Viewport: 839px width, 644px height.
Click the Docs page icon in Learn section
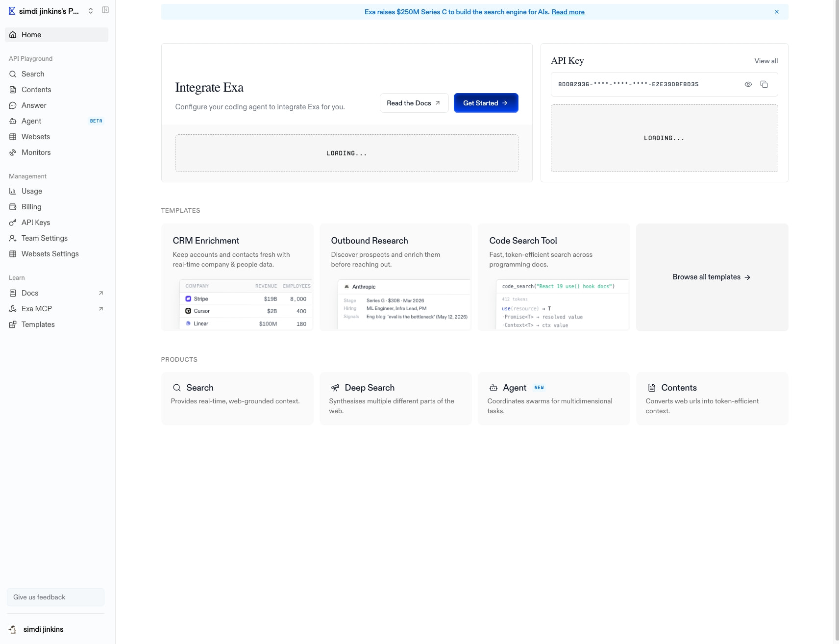point(13,293)
